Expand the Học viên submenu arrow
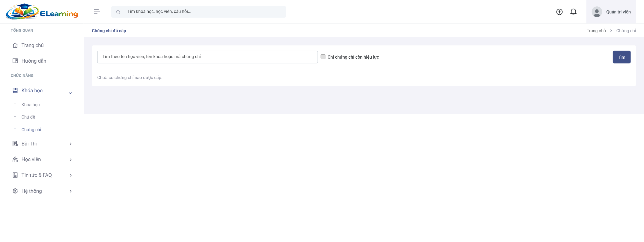This screenshot has width=644, height=242. click(71, 160)
